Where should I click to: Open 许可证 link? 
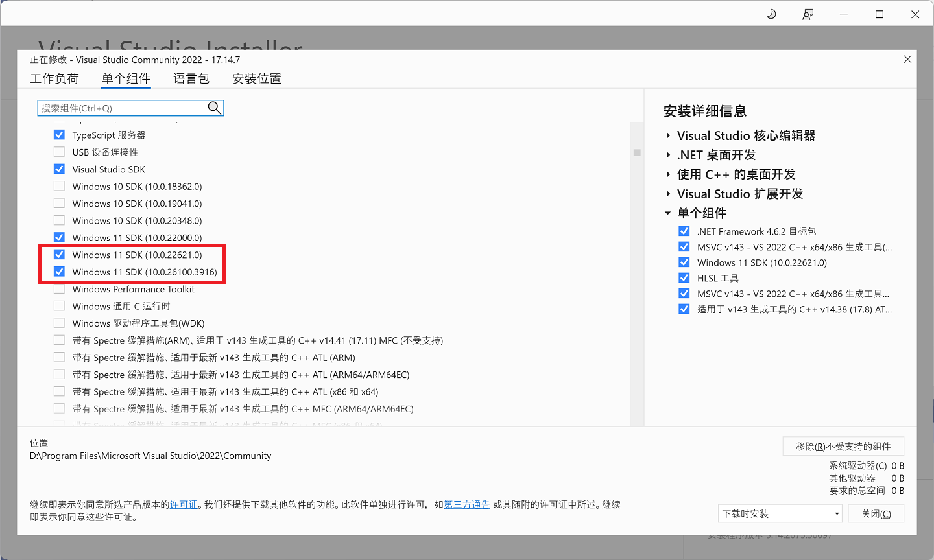coord(184,504)
